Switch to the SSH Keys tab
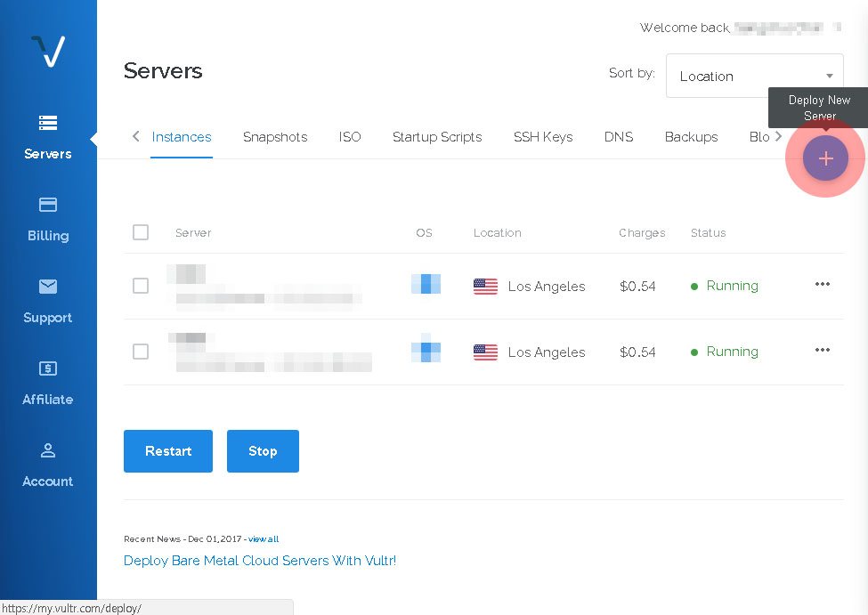Screen dimensions: 868x615 543,137
